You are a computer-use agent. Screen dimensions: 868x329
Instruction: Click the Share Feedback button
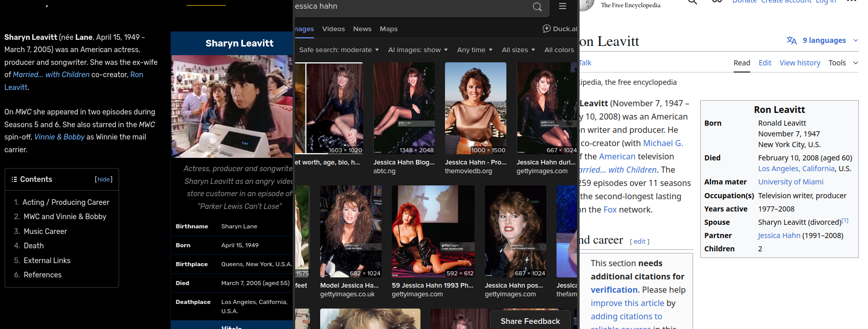click(530, 321)
